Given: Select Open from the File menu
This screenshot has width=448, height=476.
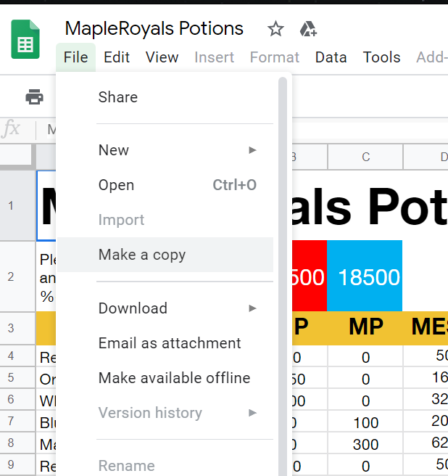Looking at the screenshot, I should pos(117,185).
